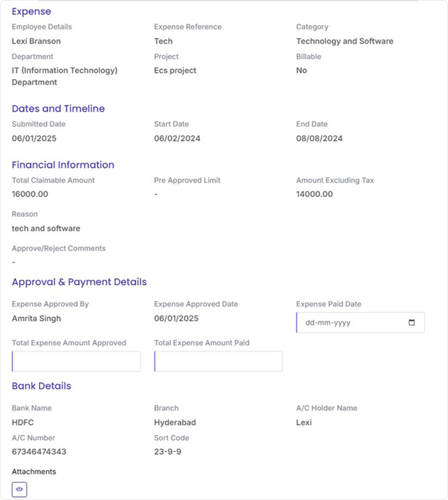Image resolution: width=448 pixels, height=500 pixels.
Task: Select the Approval & Payment Details heading
Action: pyautogui.click(x=79, y=282)
